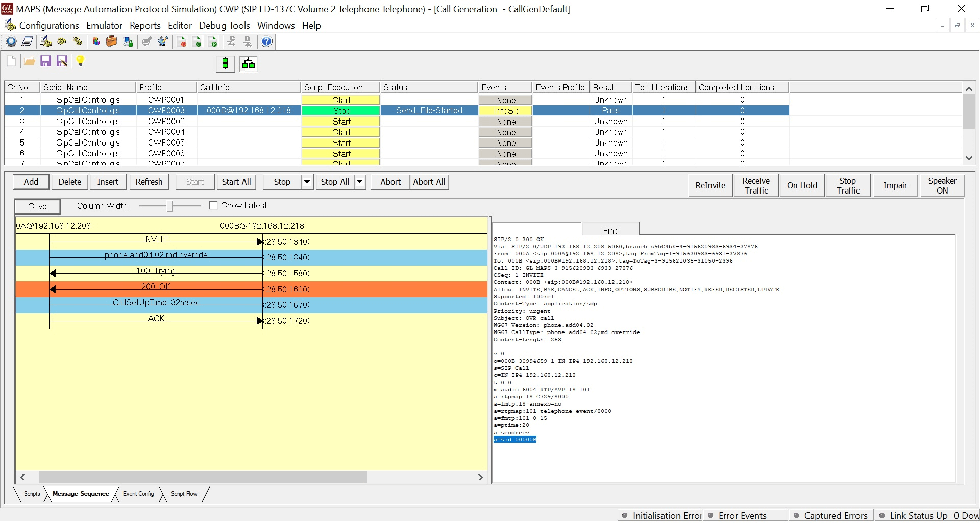Click the gray link arrows toolbar icon

(x=232, y=42)
